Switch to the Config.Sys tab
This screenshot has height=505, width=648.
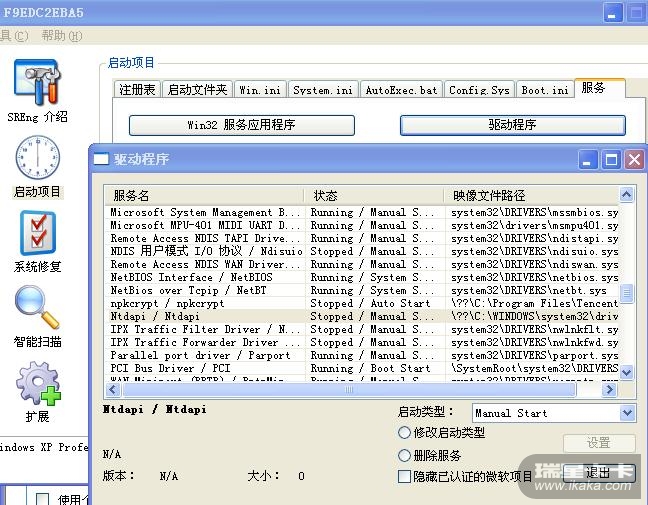coord(479,89)
